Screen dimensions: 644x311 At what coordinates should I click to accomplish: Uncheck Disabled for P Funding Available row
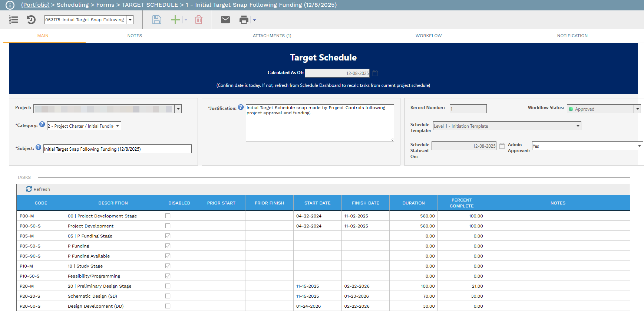tap(168, 256)
